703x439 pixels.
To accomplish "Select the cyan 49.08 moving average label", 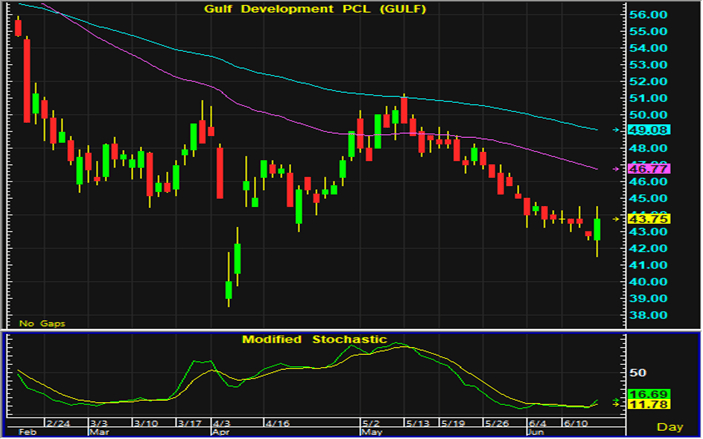I will (x=661, y=130).
